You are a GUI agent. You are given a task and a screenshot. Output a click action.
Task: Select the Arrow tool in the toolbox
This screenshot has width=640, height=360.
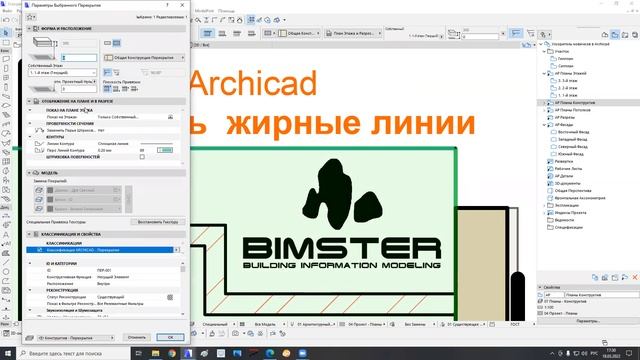tap(6, 33)
